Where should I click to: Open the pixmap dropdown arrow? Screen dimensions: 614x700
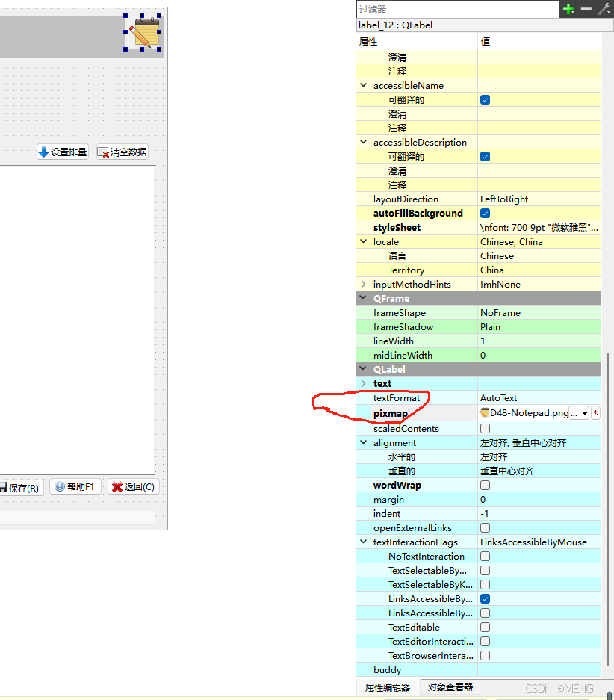(x=585, y=412)
